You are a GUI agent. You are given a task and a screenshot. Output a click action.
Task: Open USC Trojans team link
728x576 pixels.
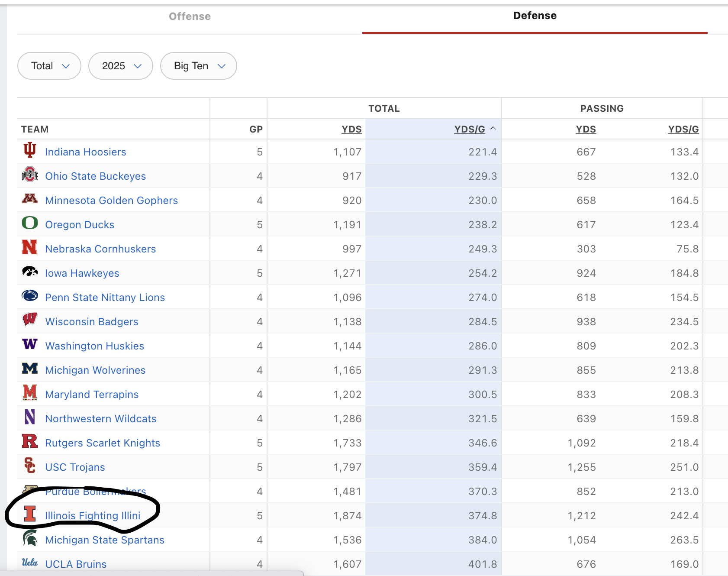(x=75, y=467)
